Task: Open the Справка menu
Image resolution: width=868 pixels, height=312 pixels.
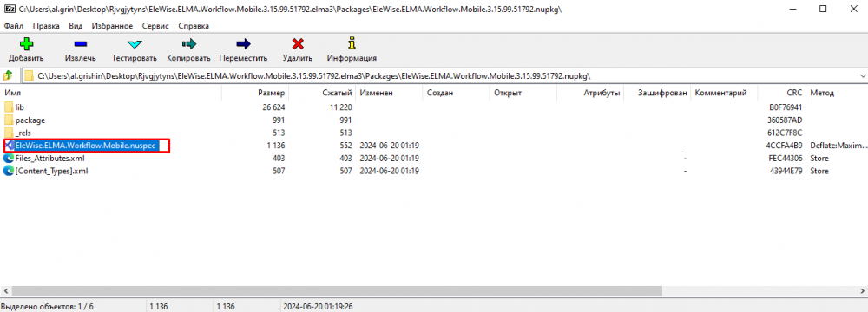Action: [x=194, y=26]
